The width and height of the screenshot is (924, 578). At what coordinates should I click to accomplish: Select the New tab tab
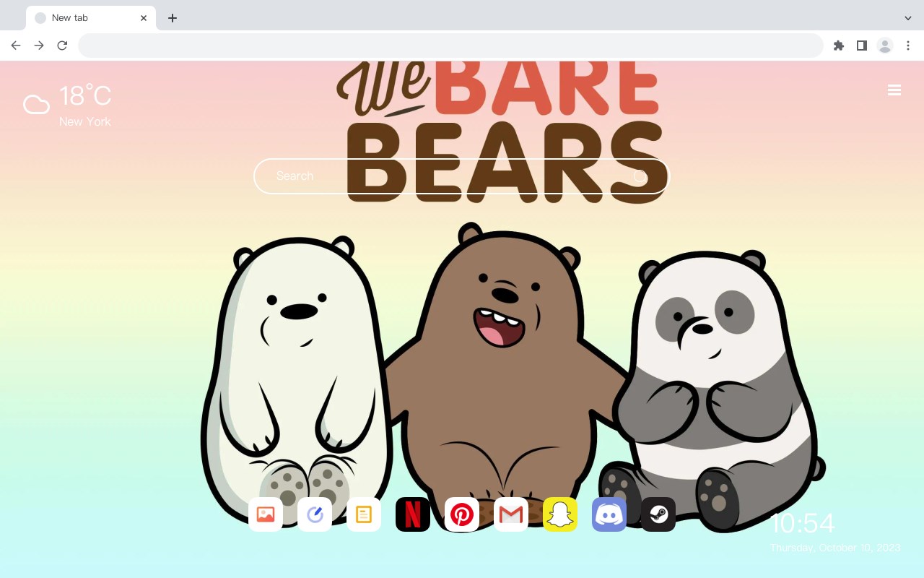point(91,18)
